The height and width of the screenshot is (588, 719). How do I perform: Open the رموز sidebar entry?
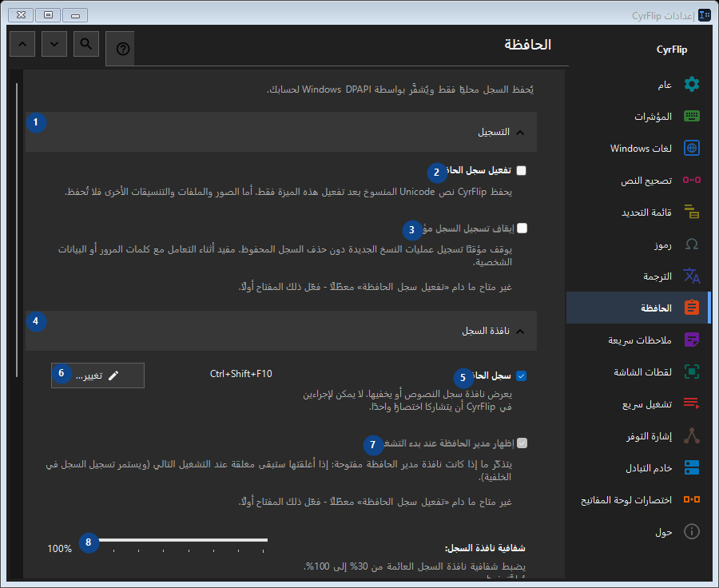638,244
